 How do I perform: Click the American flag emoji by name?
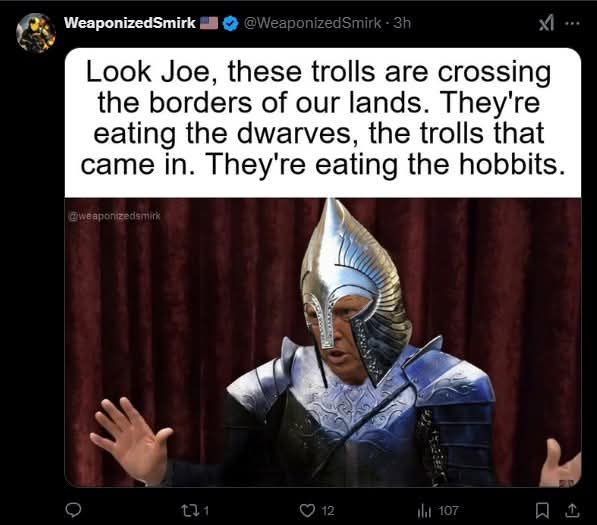click(x=209, y=23)
